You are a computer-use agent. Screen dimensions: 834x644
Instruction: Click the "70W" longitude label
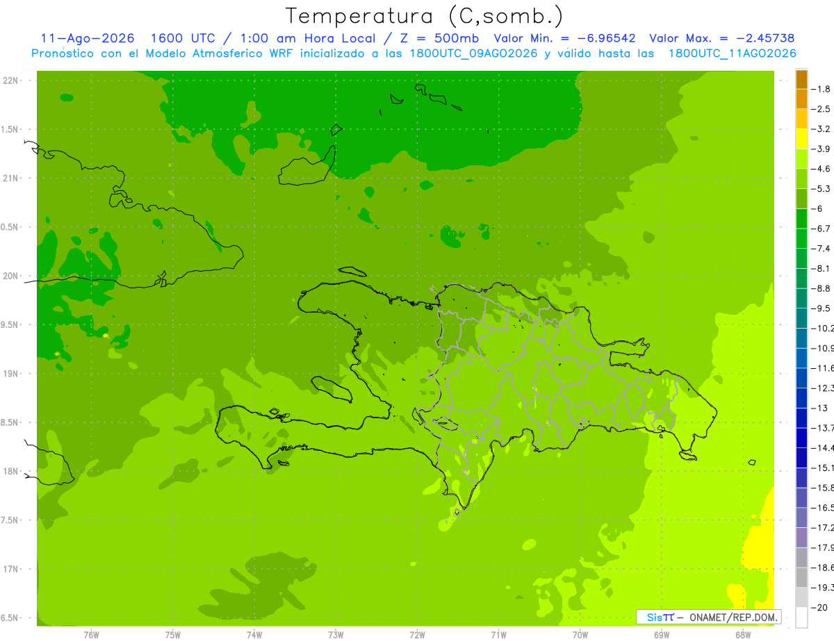580,636
